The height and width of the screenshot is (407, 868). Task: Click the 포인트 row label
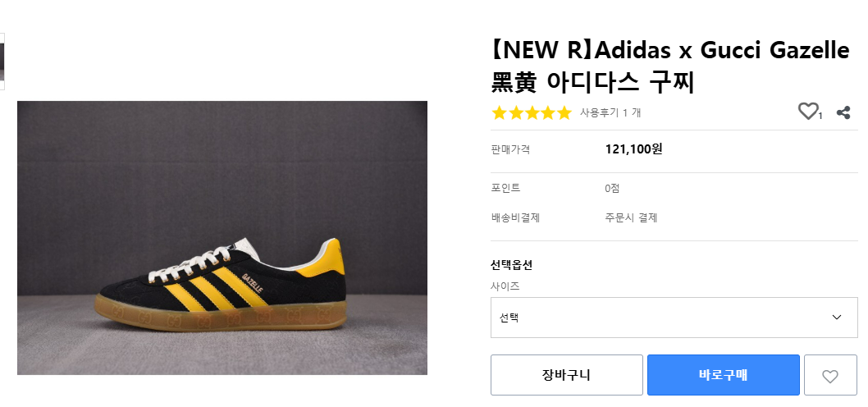(505, 189)
